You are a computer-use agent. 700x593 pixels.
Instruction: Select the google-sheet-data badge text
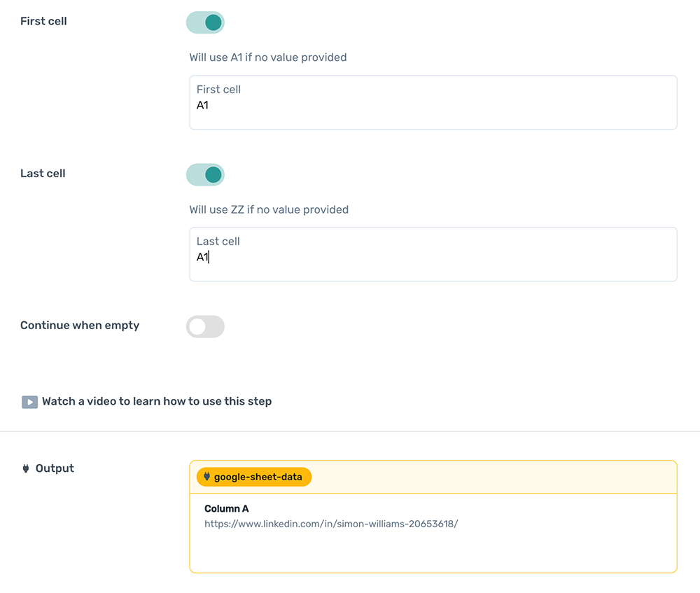(258, 477)
